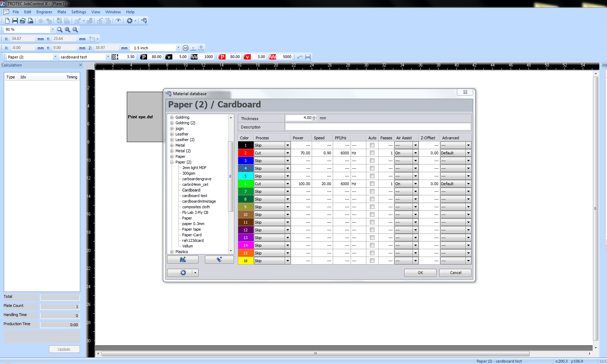607x364 pixels.
Task: Open the Help menu
Action: pos(130,12)
